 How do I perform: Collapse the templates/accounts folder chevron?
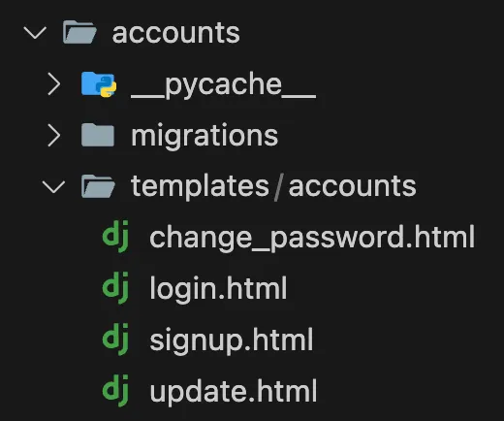pyautogui.click(x=53, y=187)
